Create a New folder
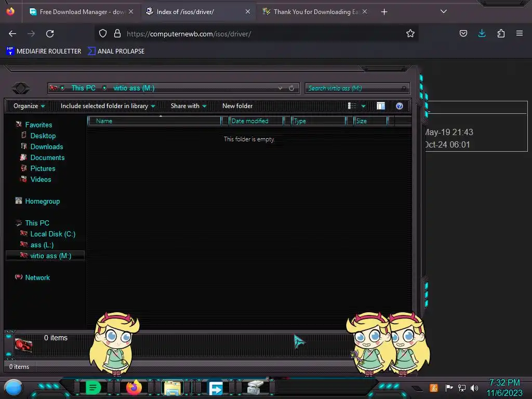Screen dimensions: 532x399 click(x=237, y=106)
